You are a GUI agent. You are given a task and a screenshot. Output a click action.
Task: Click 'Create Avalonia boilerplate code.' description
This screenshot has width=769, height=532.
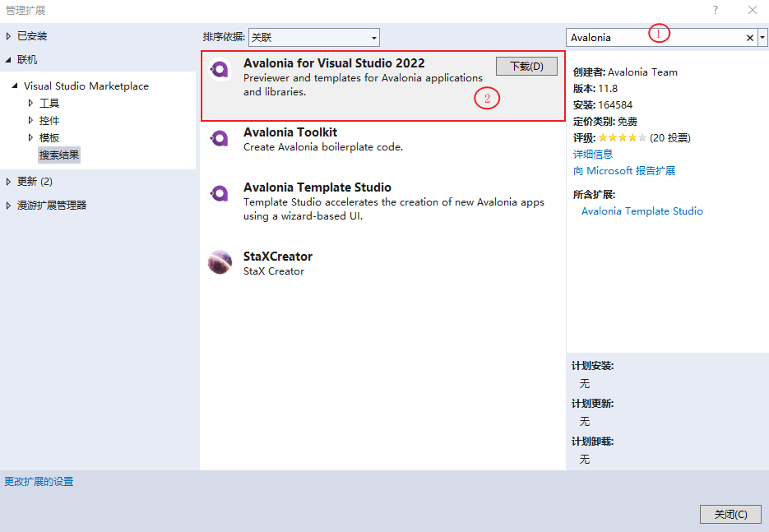(x=323, y=147)
